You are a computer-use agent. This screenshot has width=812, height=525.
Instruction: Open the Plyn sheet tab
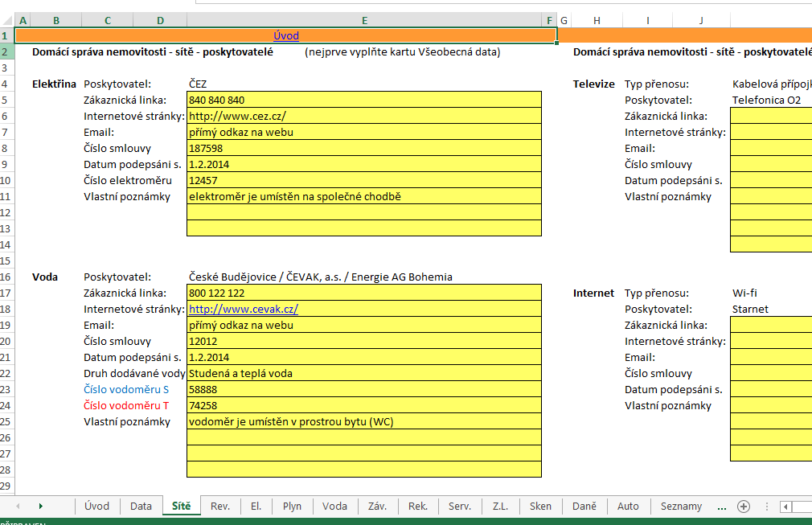292,507
